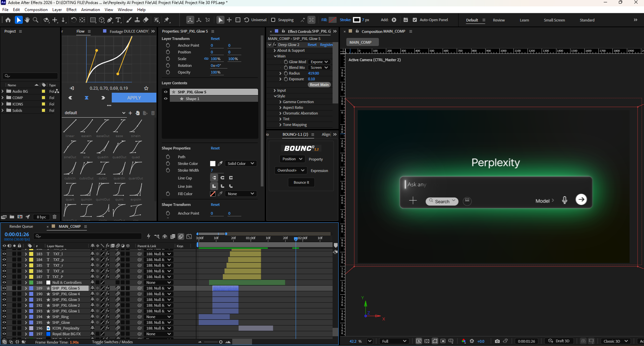Screen dimensions: 644x346
Task: Click the add preset plus icon in Flow
Action: pos(130,113)
